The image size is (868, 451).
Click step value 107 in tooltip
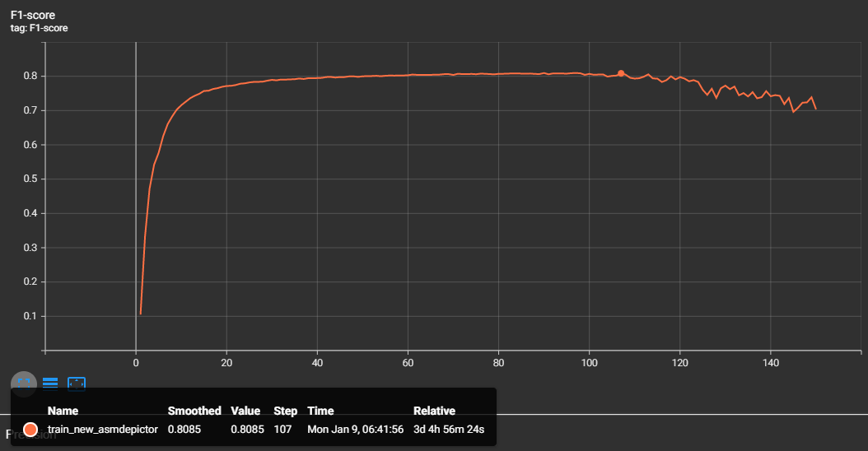pyautogui.click(x=282, y=430)
